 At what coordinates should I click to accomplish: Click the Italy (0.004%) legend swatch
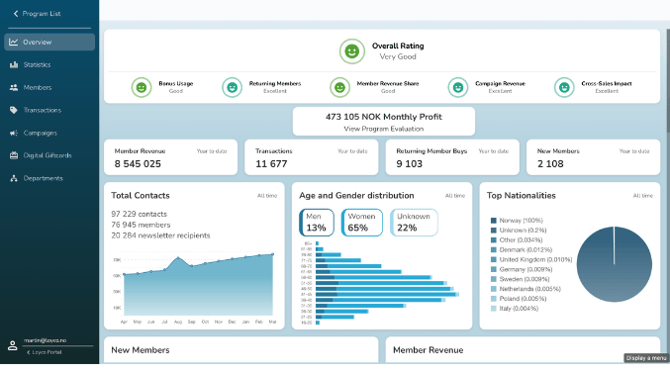(x=494, y=308)
